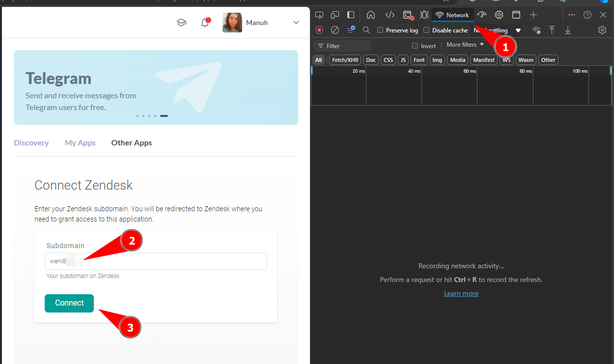Follow the Learn more link
Viewport: 614px width, 364px height.
click(461, 293)
